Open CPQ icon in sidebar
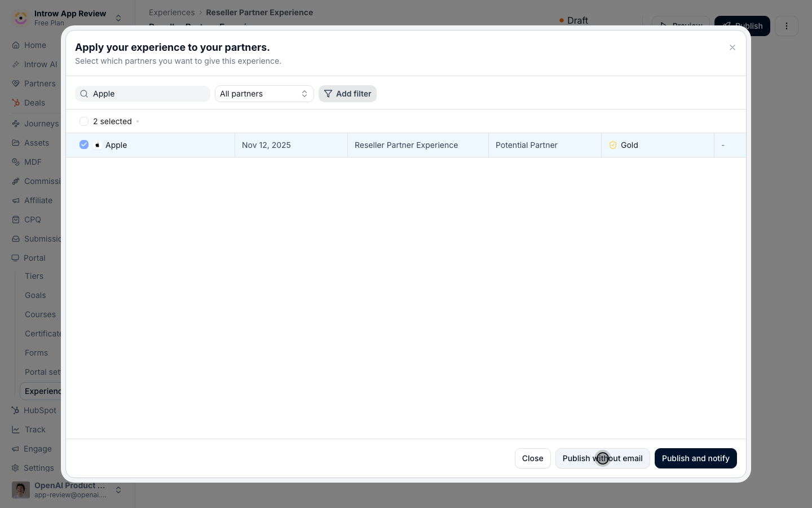Image resolution: width=812 pixels, height=508 pixels. [16, 220]
